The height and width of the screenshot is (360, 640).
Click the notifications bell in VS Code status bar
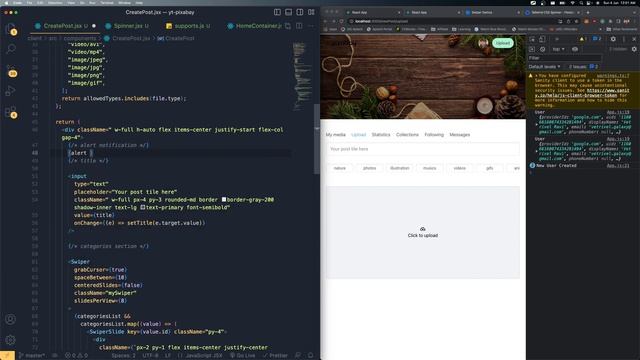click(x=311, y=356)
